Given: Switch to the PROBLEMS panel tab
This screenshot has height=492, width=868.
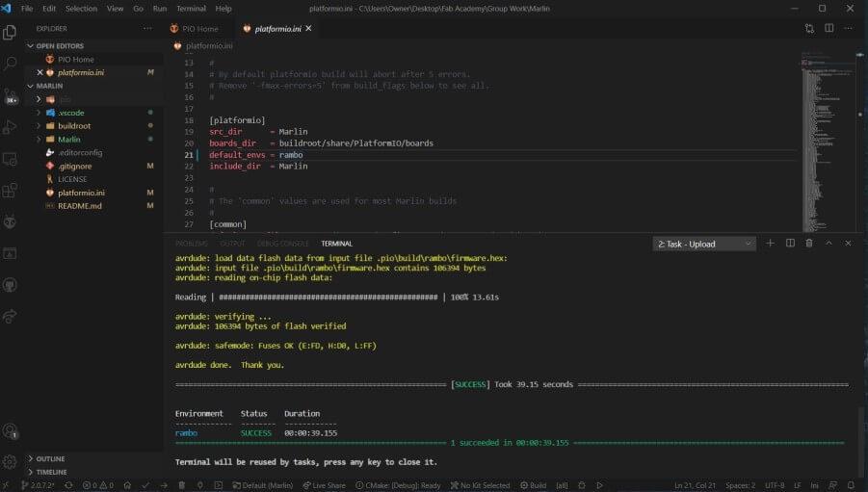Looking at the screenshot, I should click(192, 244).
